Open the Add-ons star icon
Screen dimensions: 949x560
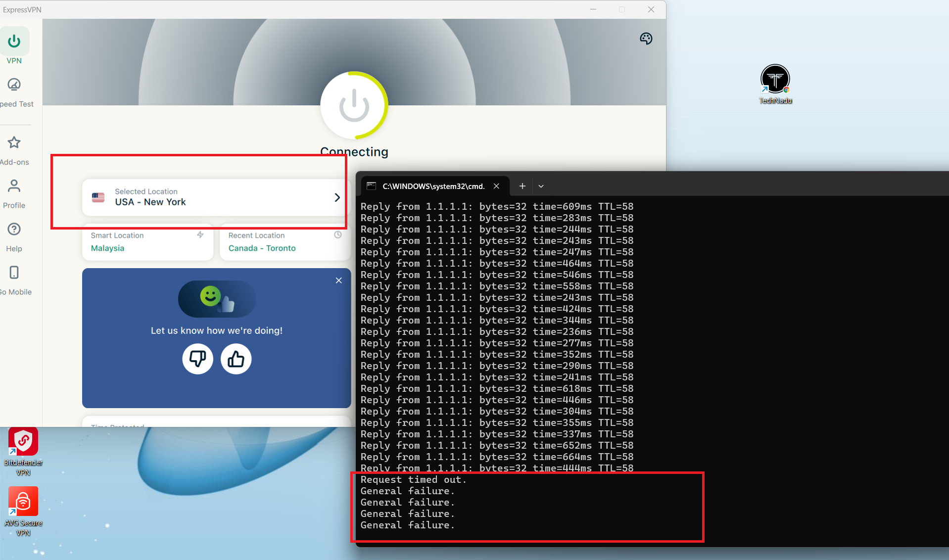pos(14,143)
